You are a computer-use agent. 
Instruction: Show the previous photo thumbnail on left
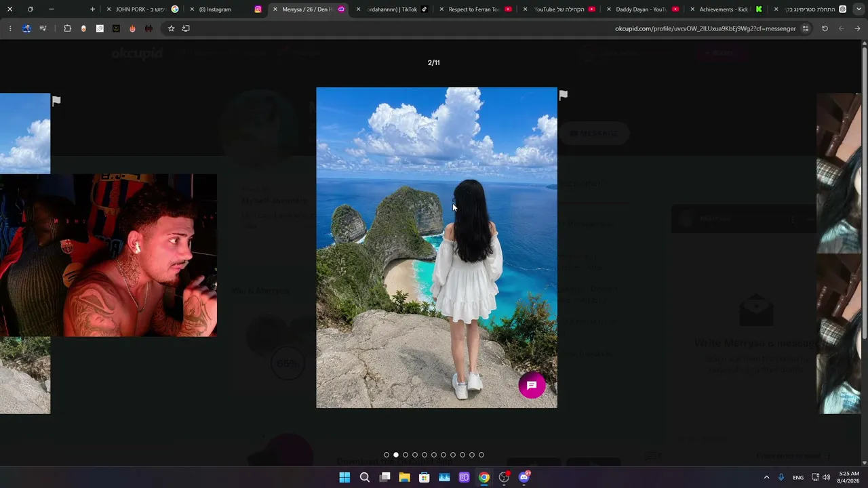point(25,253)
